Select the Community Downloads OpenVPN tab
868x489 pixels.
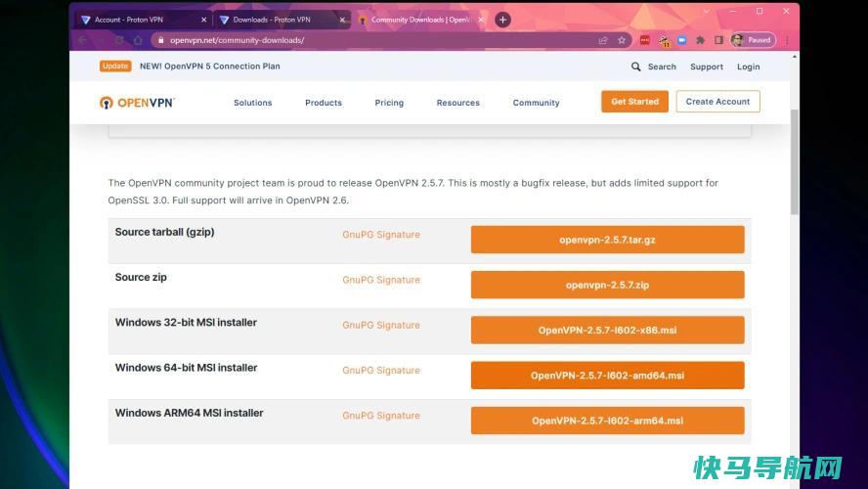420,20
